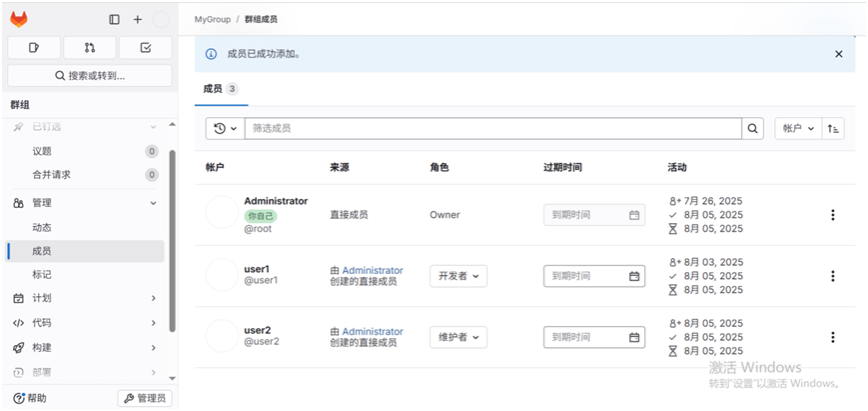Click the Administrator avatar
The height and width of the screenshot is (411, 868).
222,212
